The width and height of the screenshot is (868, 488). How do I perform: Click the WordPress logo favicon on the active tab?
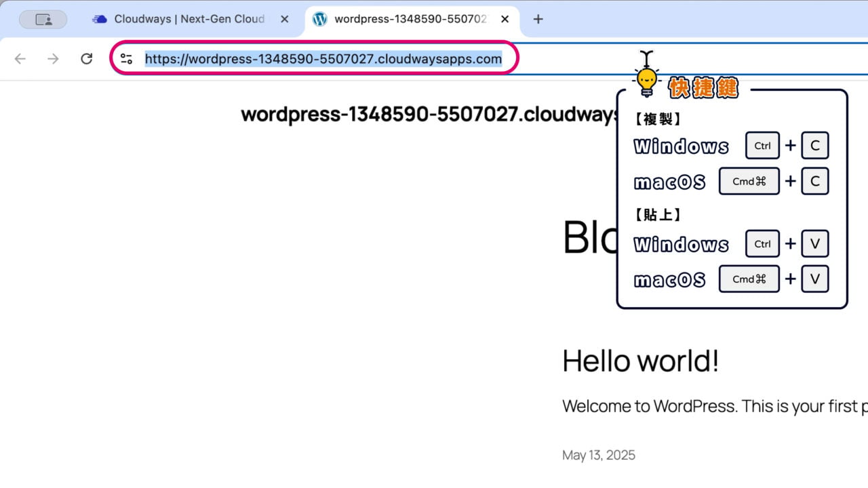[319, 19]
